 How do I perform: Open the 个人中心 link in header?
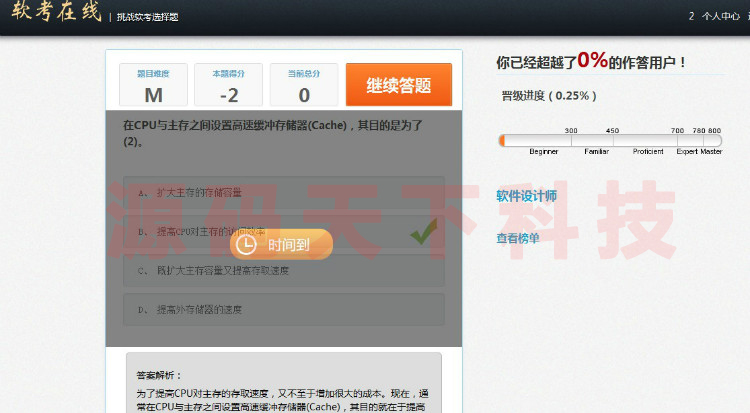pyautogui.click(x=721, y=16)
